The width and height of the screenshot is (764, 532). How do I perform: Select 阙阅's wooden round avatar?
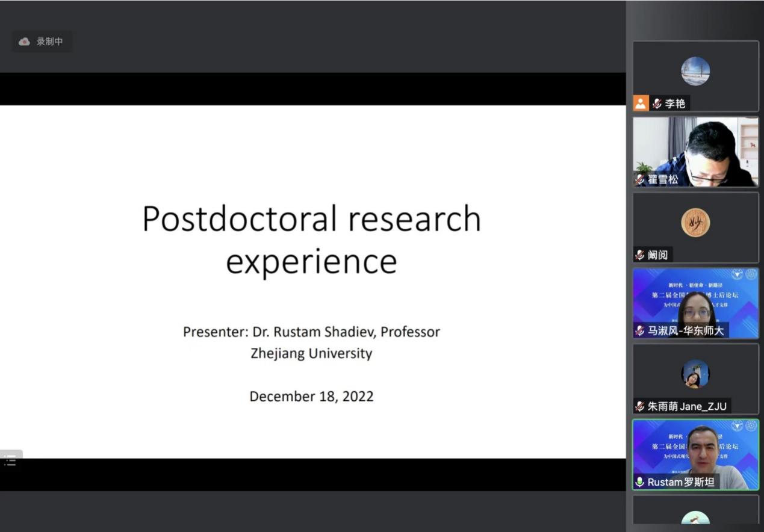pyautogui.click(x=695, y=223)
